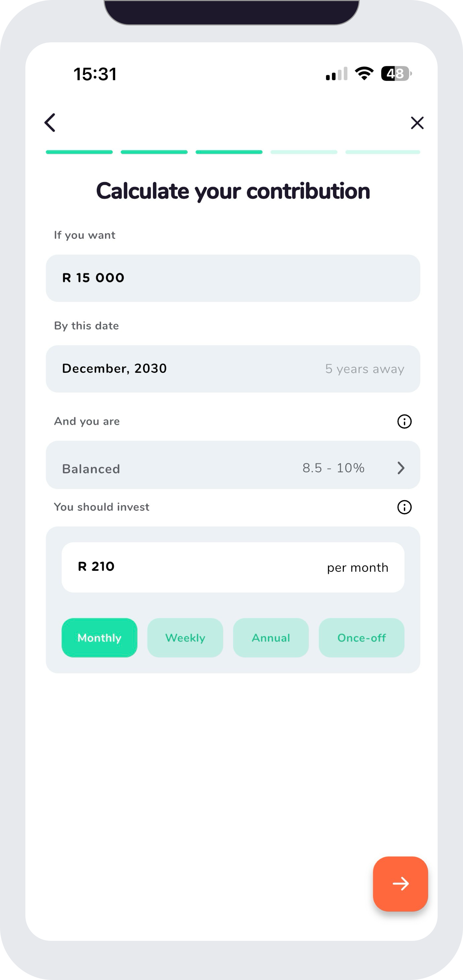Expand the target amount field options

point(233,278)
